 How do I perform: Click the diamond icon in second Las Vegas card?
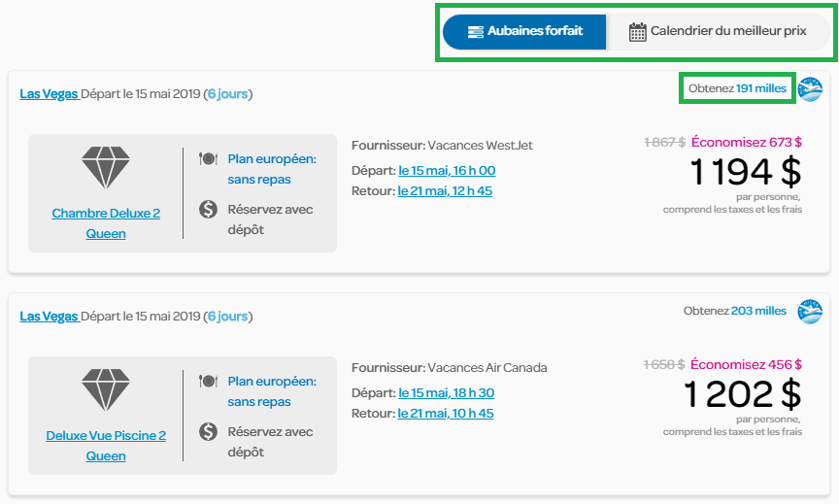tap(106, 391)
